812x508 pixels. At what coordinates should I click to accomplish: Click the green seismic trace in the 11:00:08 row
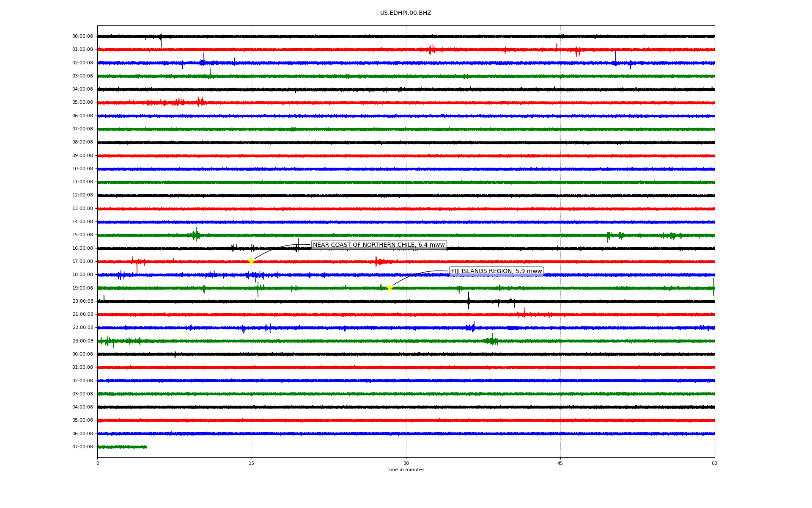point(406,182)
